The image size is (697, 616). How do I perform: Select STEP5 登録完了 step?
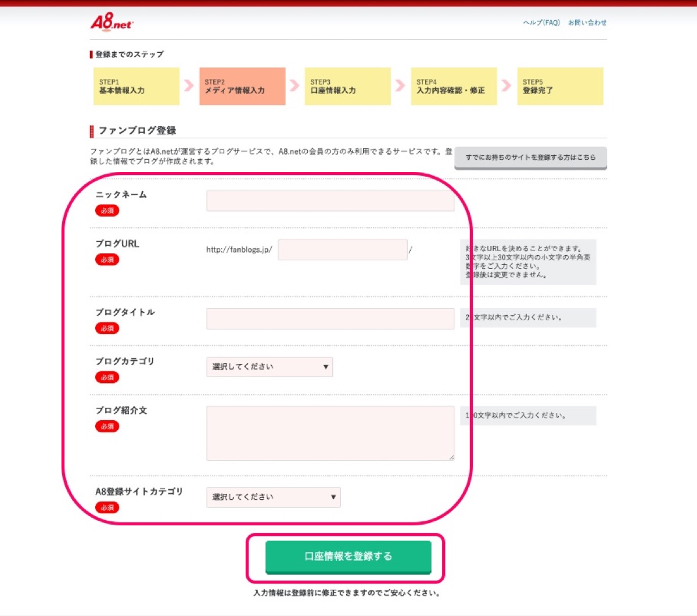click(561, 86)
